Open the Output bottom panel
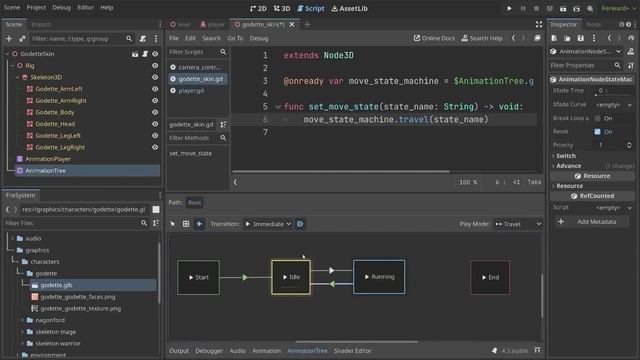 coord(179,351)
